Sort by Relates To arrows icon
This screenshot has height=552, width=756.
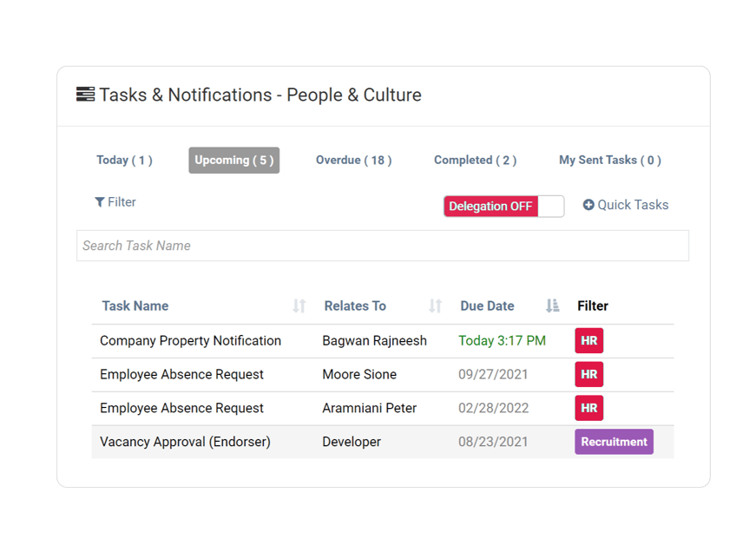pyautogui.click(x=435, y=306)
